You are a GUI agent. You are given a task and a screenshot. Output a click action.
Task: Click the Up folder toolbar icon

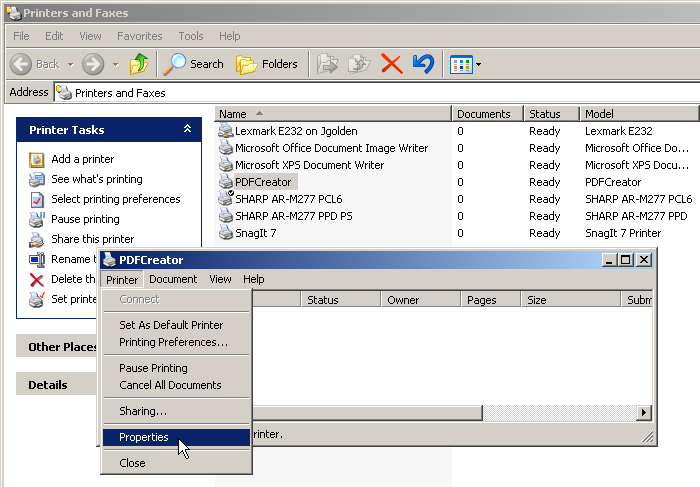(x=138, y=64)
